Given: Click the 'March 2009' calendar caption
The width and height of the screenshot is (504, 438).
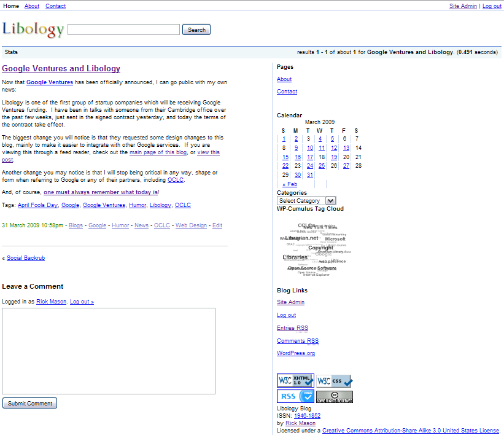Looking at the screenshot, I should [x=320, y=122].
